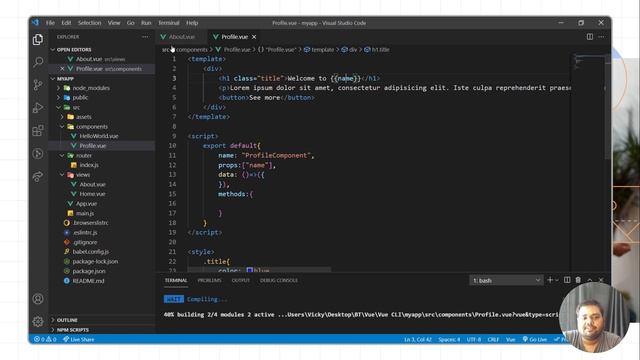
Task: Close Profile.vue in Open Editors list
Action: point(62,69)
